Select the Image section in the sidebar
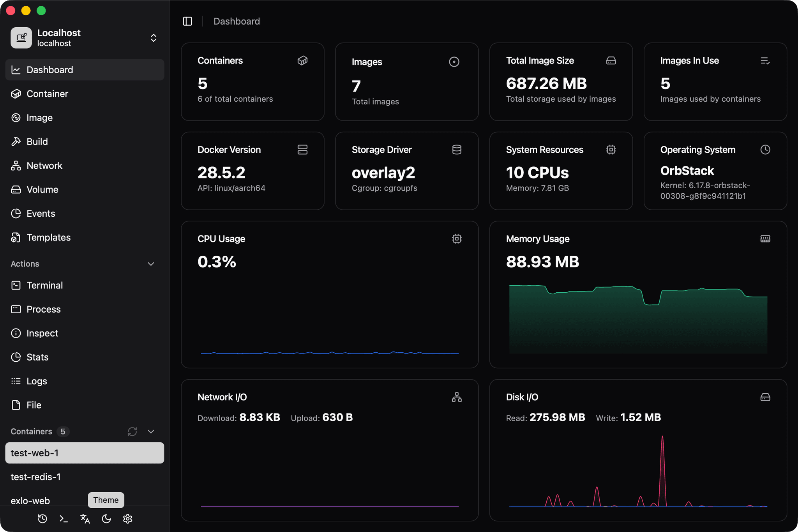Image resolution: width=798 pixels, height=532 pixels. tap(39, 118)
